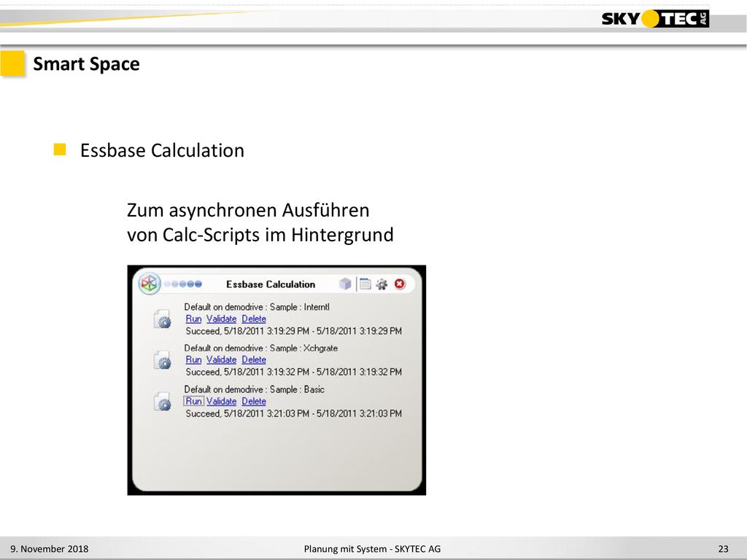Viewport: 747px width, 560px height.
Task: Run the Sample : Interntl calc script
Action: click(193, 319)
